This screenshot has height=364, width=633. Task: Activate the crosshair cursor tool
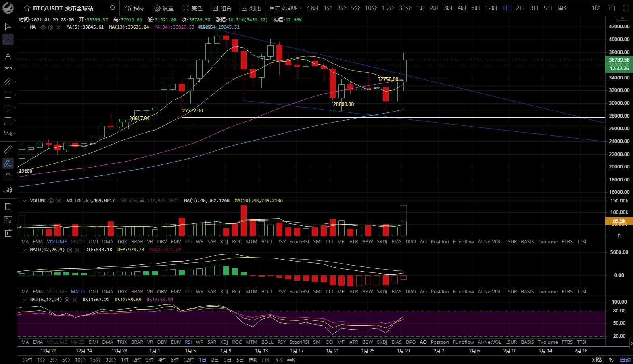point(8,40)
